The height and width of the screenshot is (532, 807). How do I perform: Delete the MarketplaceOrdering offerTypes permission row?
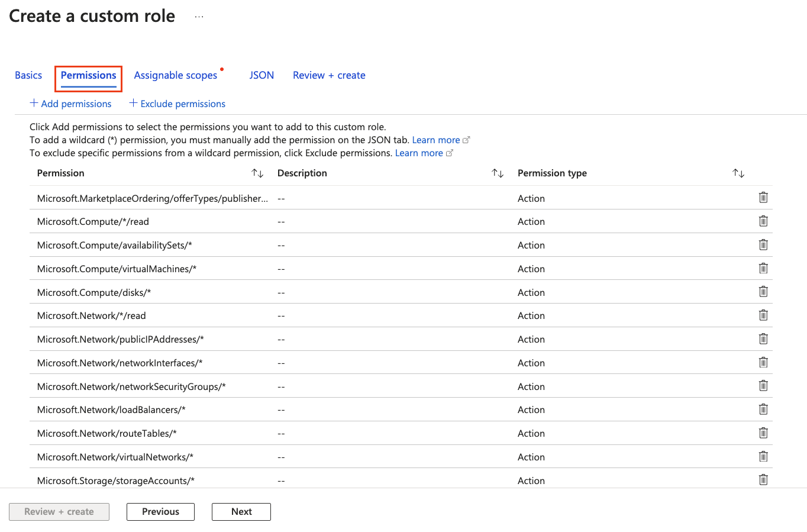coord(763,198)
